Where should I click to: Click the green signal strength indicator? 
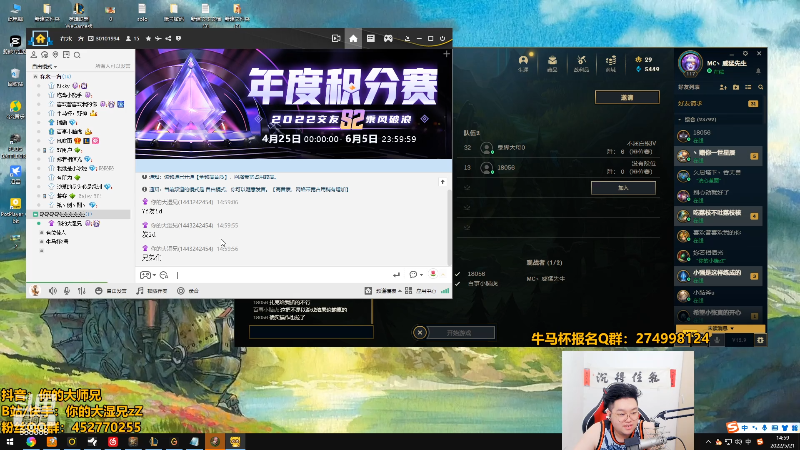[x=445, y=291]
